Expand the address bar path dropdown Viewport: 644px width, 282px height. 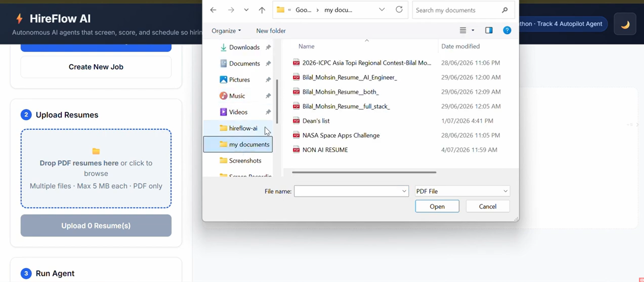(382, 10)
